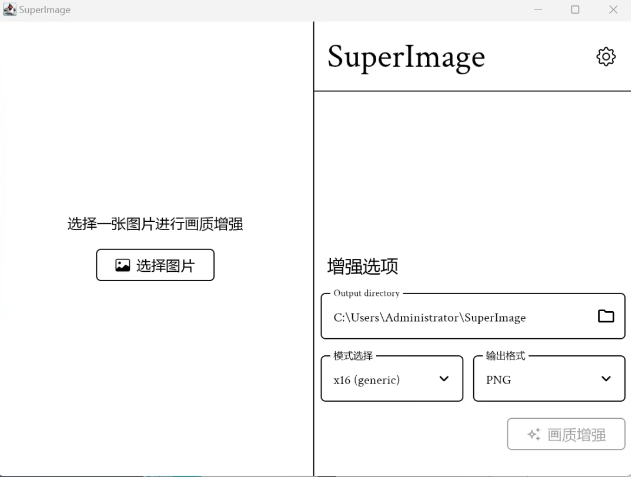Click the 增强选项 heading text
The image size is (631, 477).
tap(363, 266)
